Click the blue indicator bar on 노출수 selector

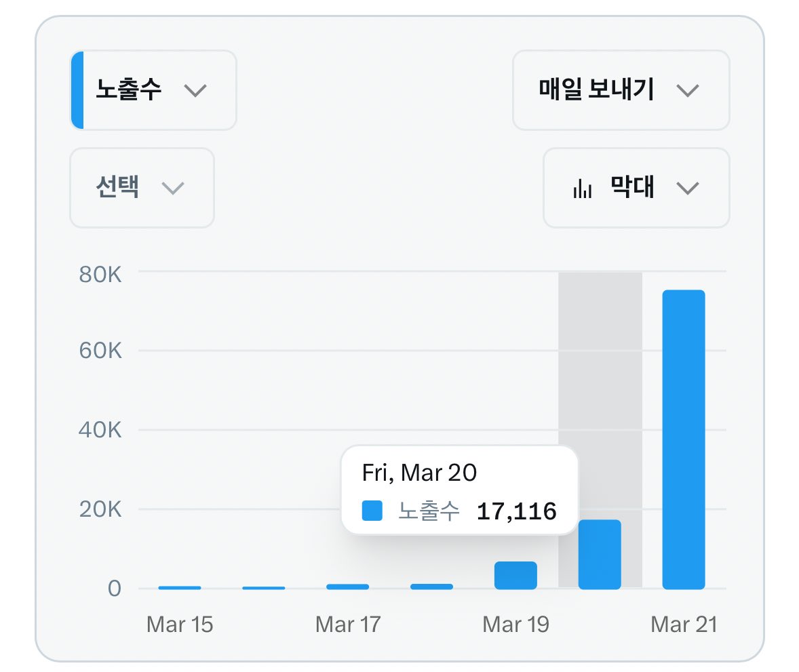pos(77,90)
